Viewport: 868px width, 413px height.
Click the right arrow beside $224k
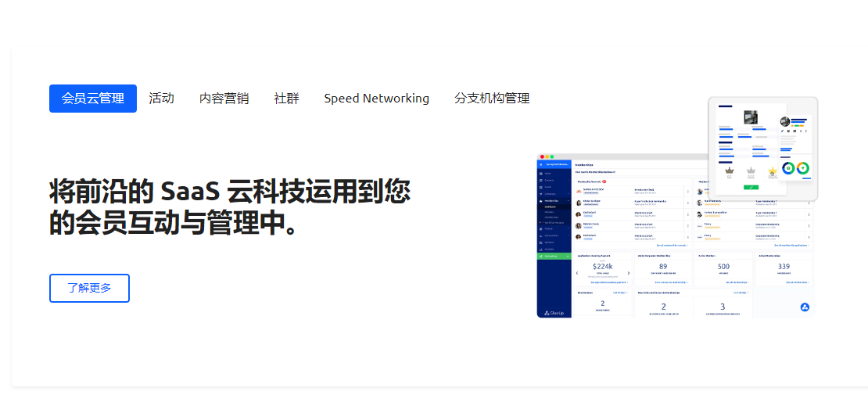(628, 273)
